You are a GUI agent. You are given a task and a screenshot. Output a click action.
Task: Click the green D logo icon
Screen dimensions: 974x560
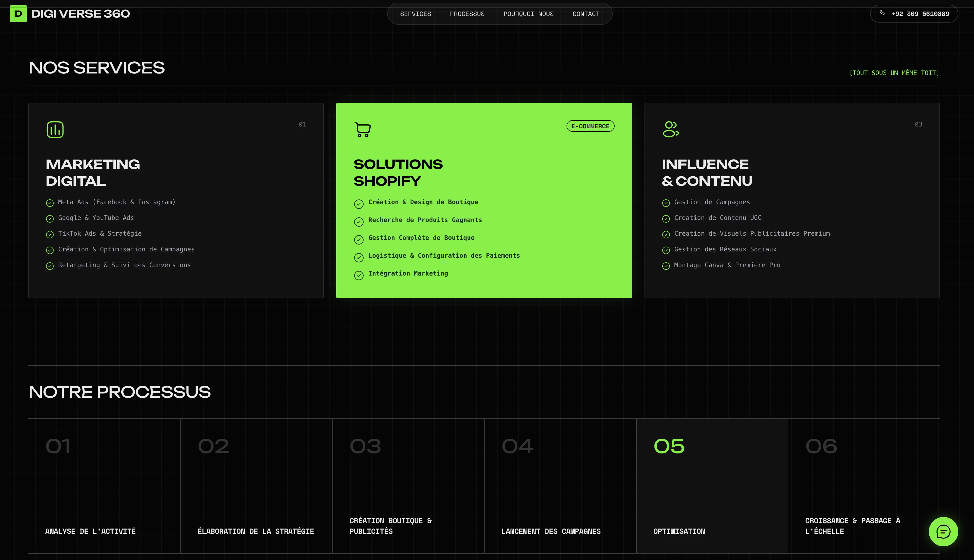tap(18, 13)
